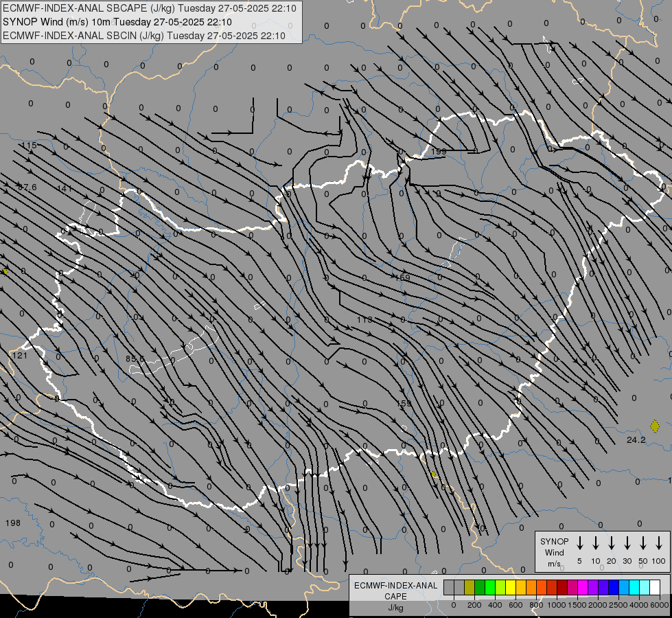The image size is (672, 618).
Task: Click the SBCAPE title line in header
Action: click(x=150, y=8)
